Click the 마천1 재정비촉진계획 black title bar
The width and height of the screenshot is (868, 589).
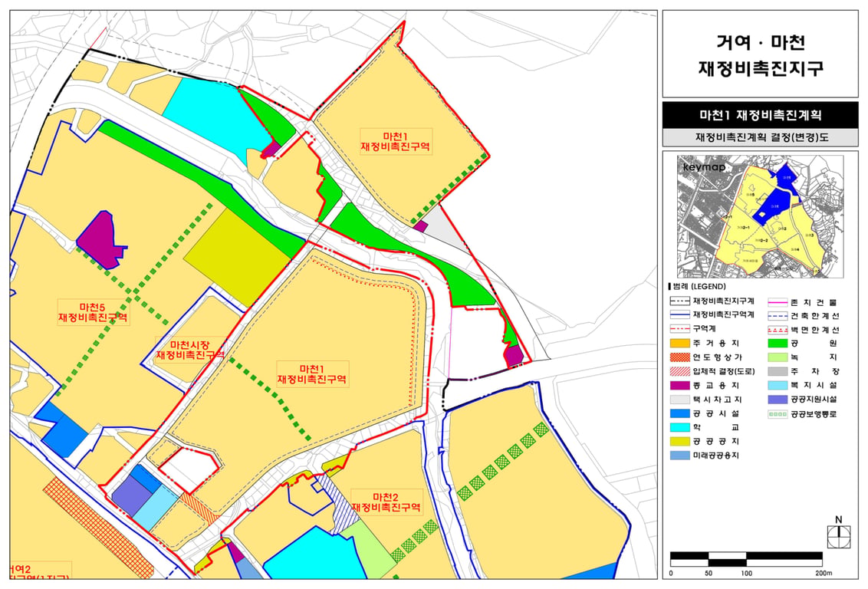(x=760, y=115)
